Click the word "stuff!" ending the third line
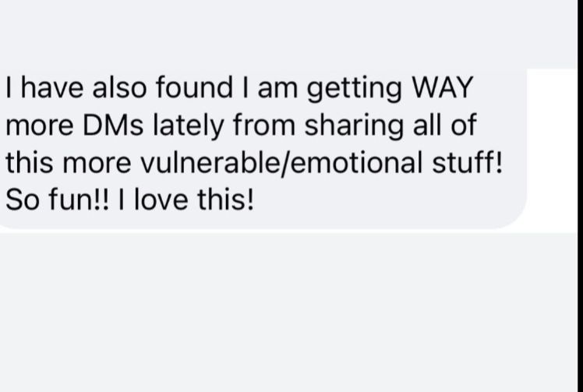The height and width of the screenshot is (392, 583). pyautogui.click(x=467, y=163)
